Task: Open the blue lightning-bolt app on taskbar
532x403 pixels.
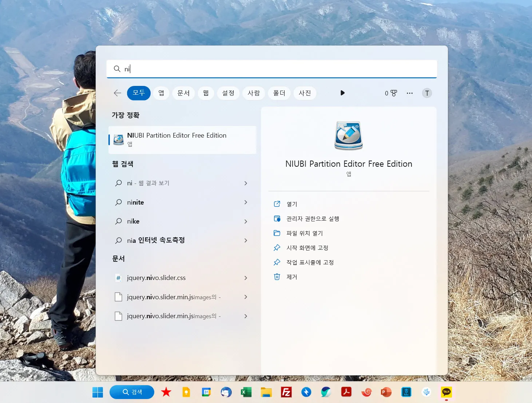Action: click(306, 392)
